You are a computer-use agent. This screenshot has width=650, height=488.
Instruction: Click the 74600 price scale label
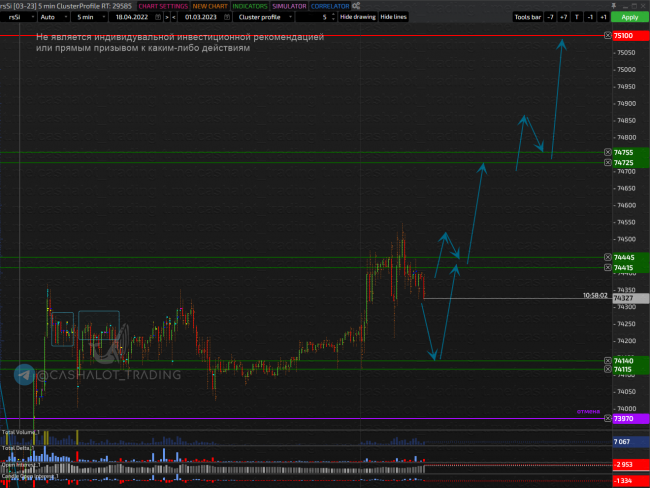(x=626, y=205)
